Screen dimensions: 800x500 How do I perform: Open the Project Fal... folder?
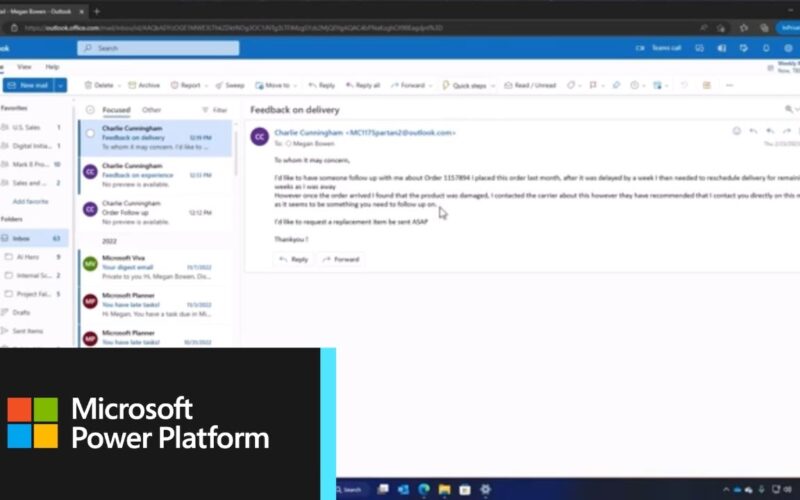pos(33,294)
